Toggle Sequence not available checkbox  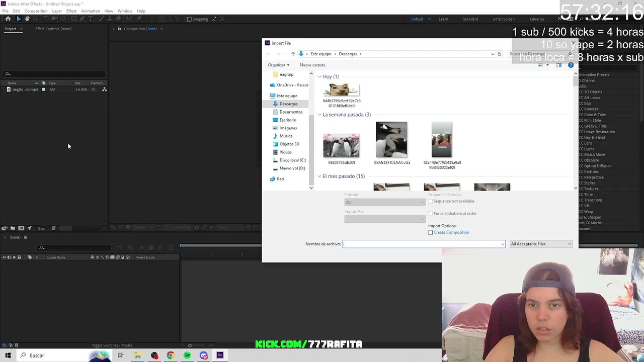tap(430, 201)
